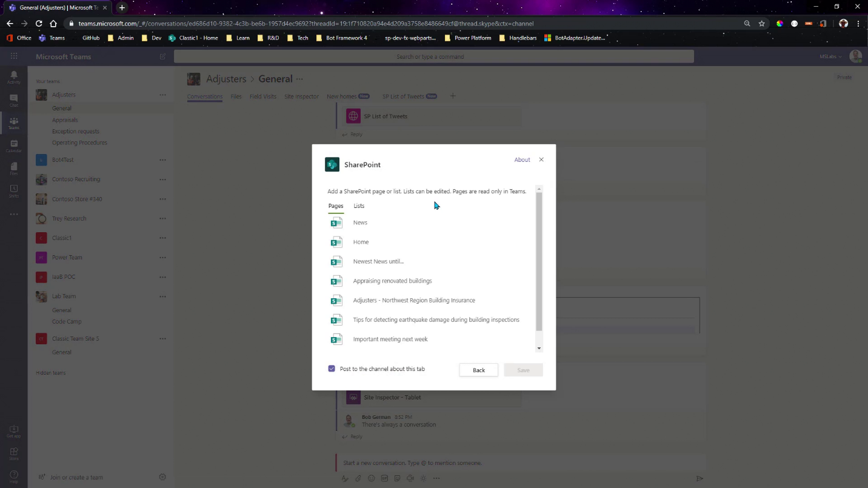Open Chat in Teams left rail

tap(13, 100)
